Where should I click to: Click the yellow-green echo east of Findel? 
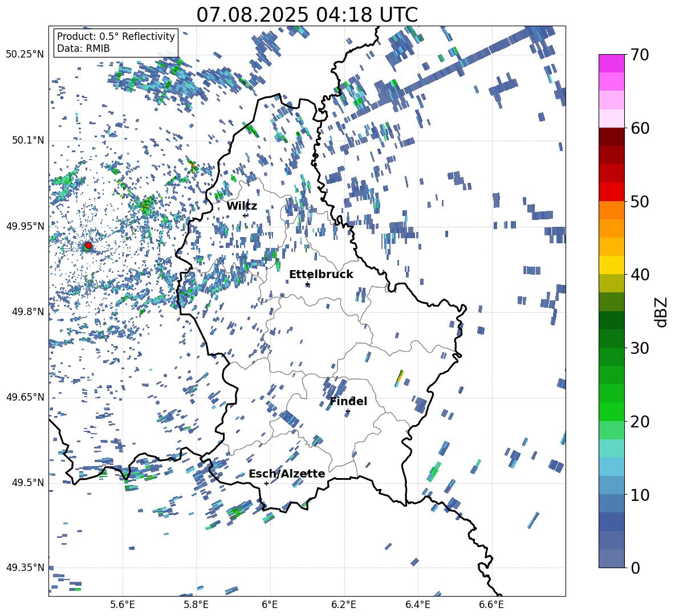coord(400,378)
